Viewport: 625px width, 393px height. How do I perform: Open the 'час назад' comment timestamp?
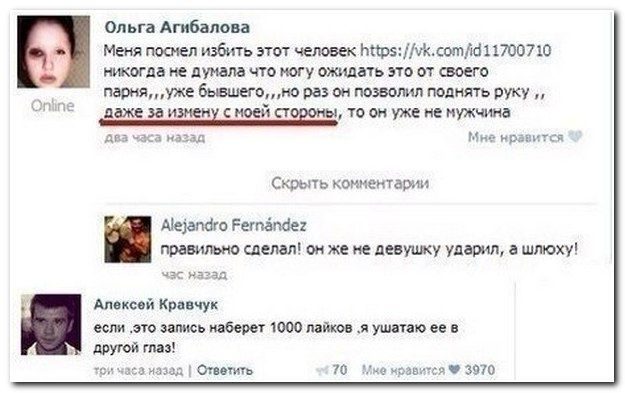(195, 274)
